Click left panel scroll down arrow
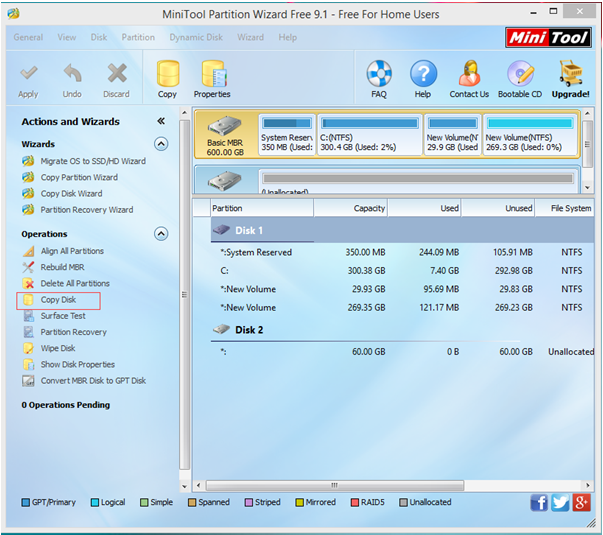Screen dimensions: 603x535 (x=184, y=486)
